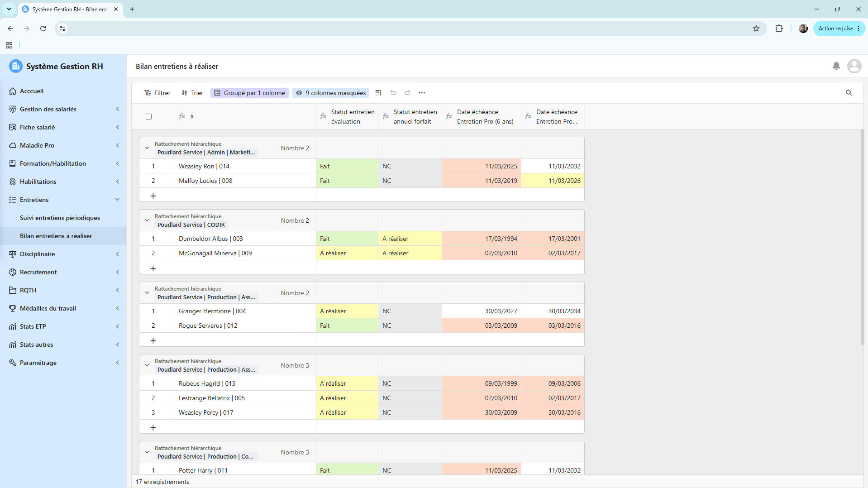Image resolution: width=868 pixels, height=488 pixels.
Task: Click the Maladie Pro icon
Action: (13, 145)
